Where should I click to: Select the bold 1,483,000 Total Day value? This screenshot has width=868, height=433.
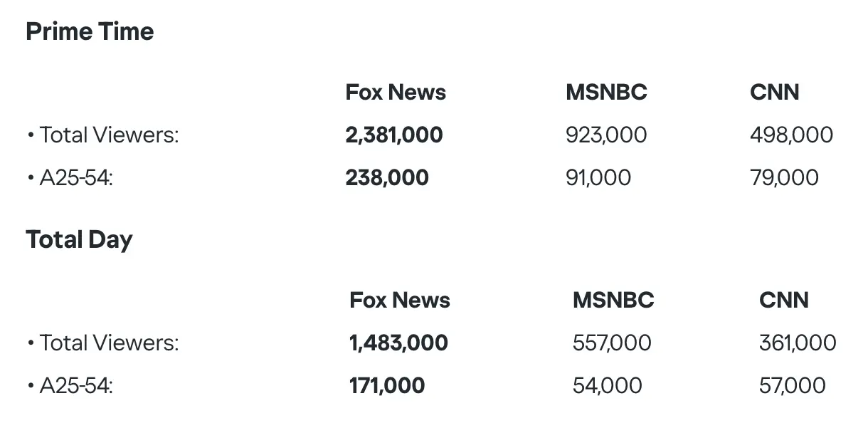398,343
